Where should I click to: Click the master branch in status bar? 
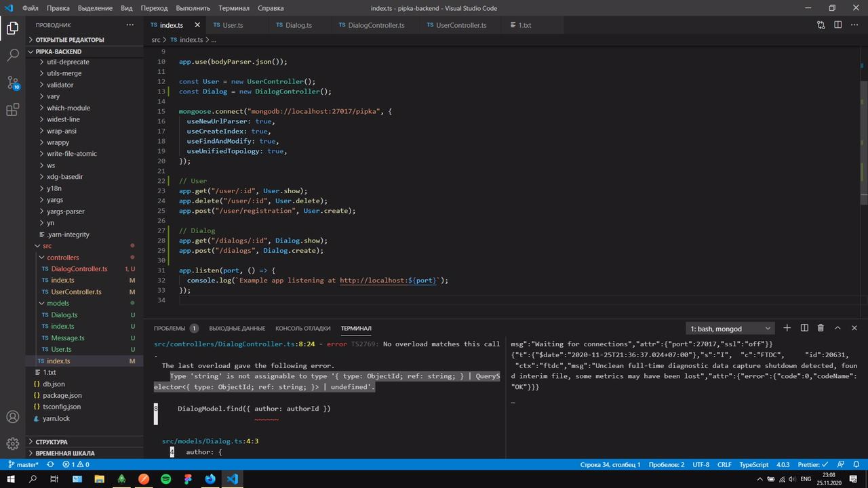[x=23, y=465]
